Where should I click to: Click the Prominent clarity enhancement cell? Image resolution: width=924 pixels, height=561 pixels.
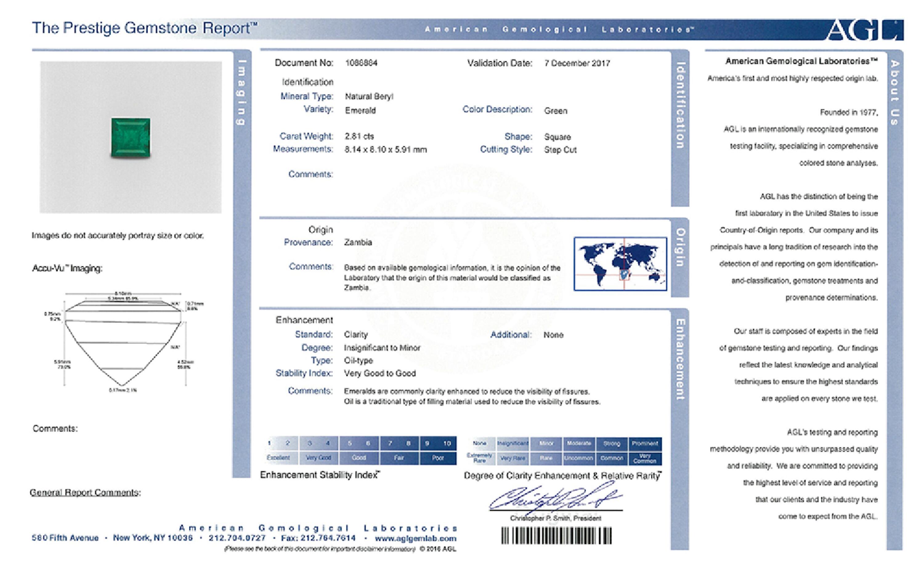coord(645,443)
